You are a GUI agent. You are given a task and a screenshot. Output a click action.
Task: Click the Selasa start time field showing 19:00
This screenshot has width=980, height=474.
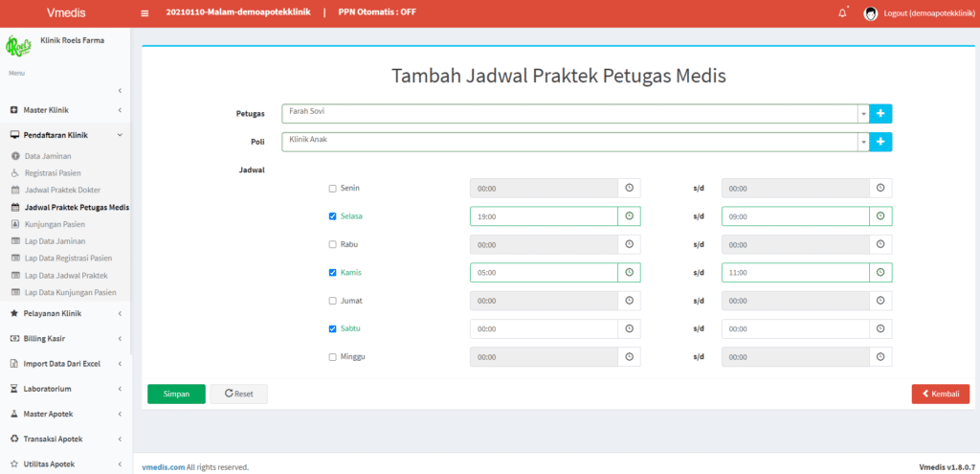point(544,216)
